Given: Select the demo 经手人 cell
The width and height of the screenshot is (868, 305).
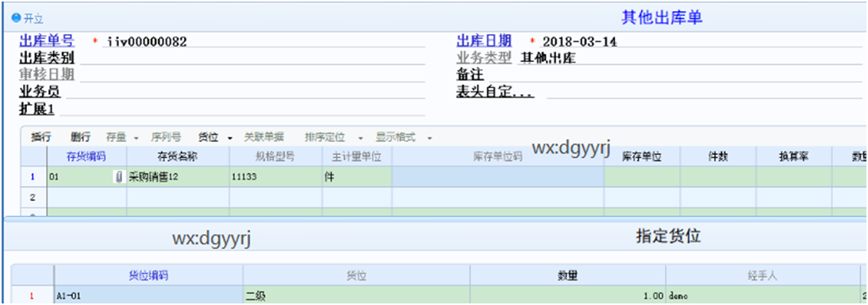Looking at the screenshot, I should point(763,295).
